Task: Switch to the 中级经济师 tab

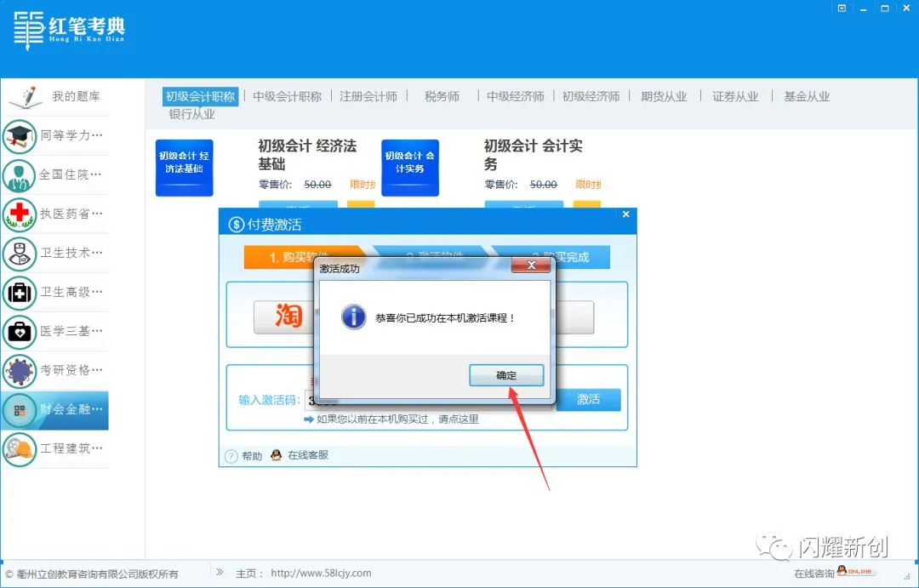Action: coord(515,96)
